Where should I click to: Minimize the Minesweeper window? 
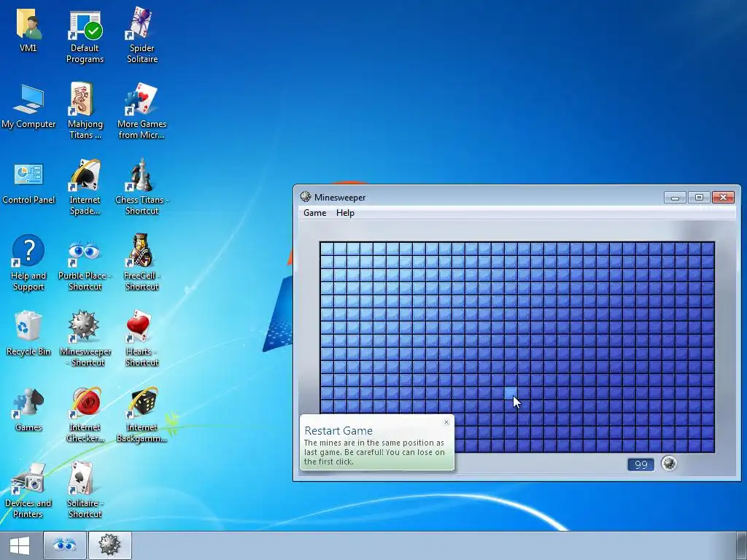pyautogui.click(x=675, y=197)
